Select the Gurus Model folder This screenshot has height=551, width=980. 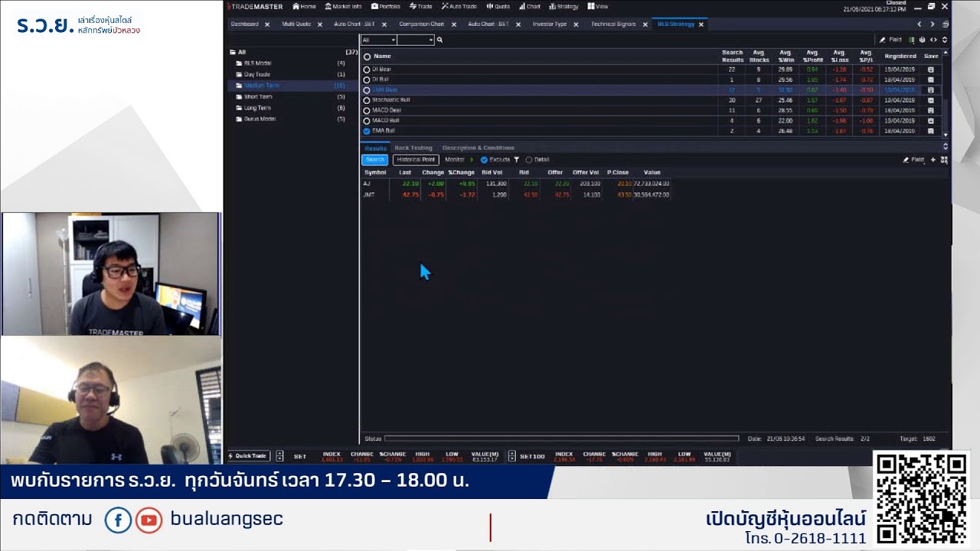(294, 119)
